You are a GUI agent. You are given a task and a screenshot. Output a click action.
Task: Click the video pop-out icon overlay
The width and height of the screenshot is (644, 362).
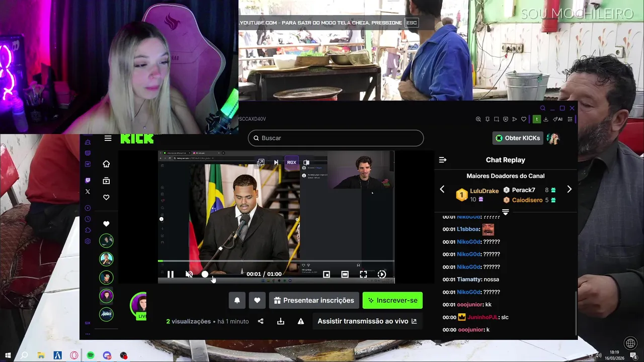coord(261,162)
